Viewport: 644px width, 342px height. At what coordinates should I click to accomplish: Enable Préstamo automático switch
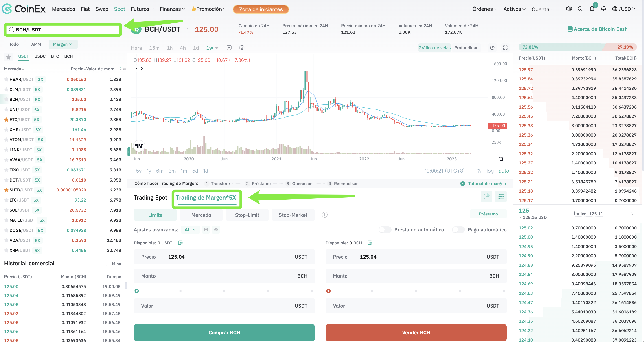[385, 230]
